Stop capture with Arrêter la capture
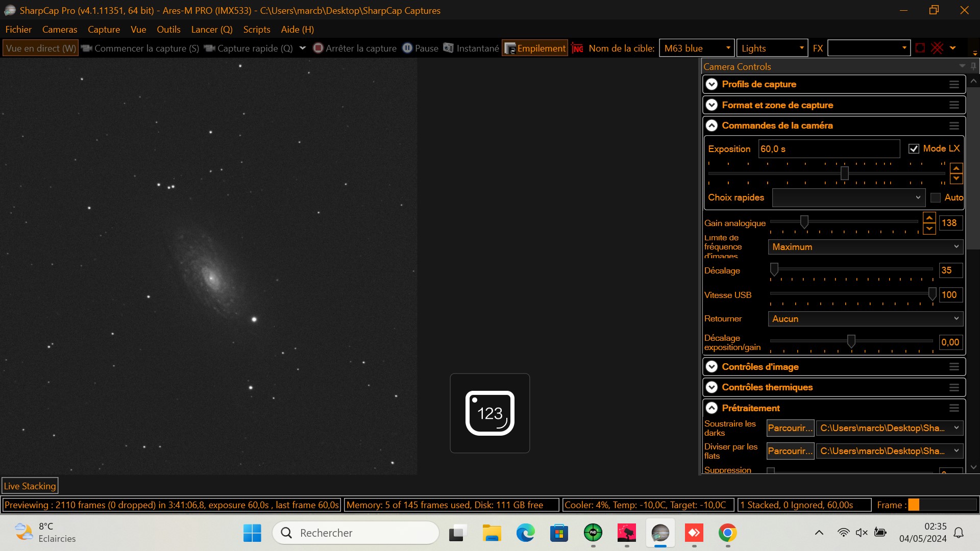This screenshot has width=980, height=551. pos(355,48)
